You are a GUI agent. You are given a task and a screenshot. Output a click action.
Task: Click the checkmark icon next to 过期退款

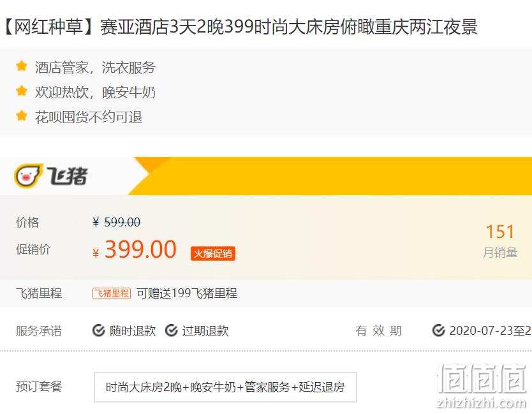pyautogui.click(x=172, y=330)
